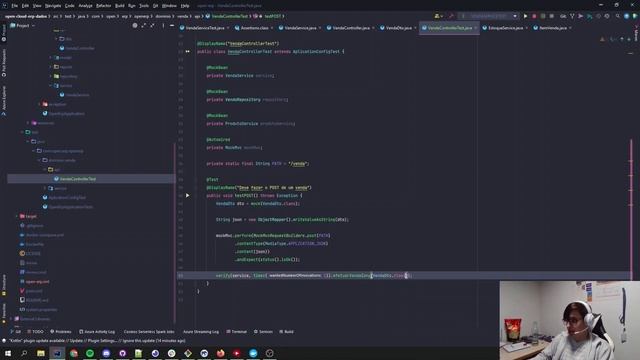640x360 pixels.
Task: Open the File menu
Action: click(x=15, y=6)
